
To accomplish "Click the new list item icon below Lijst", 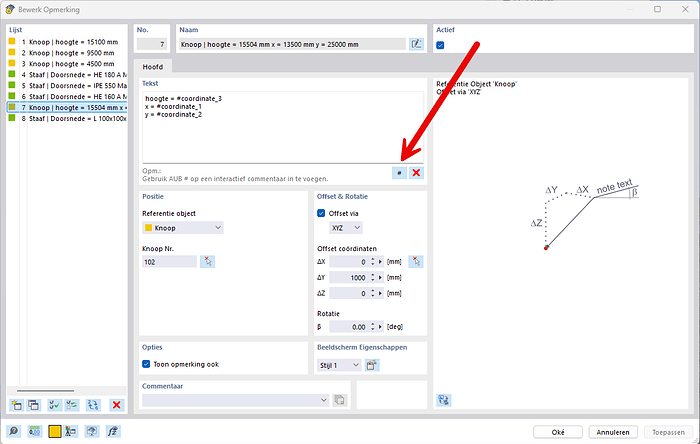I will 17,404.
